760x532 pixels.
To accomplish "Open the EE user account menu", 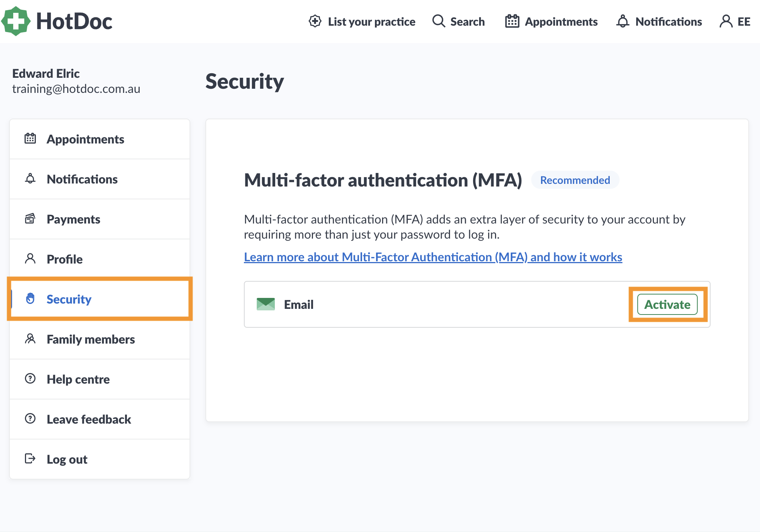I will (x=735, y=22).
